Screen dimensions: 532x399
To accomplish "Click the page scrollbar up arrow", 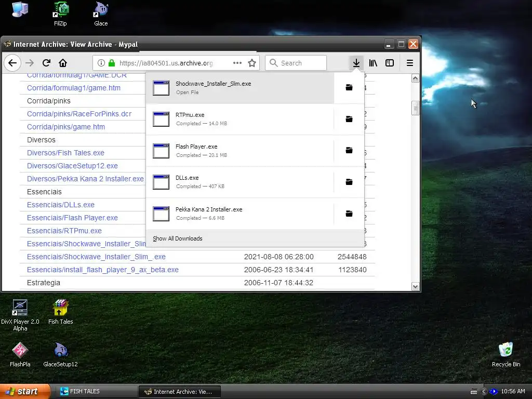I will pos(415,78).
